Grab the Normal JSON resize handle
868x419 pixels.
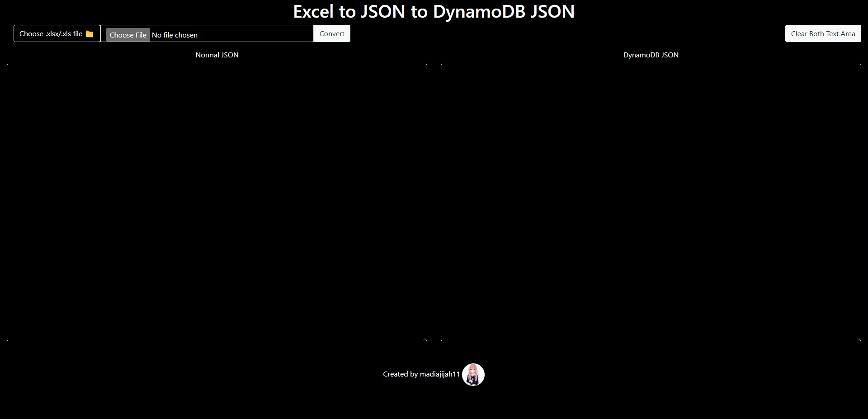pyautogui.click(x=424, y=338)
